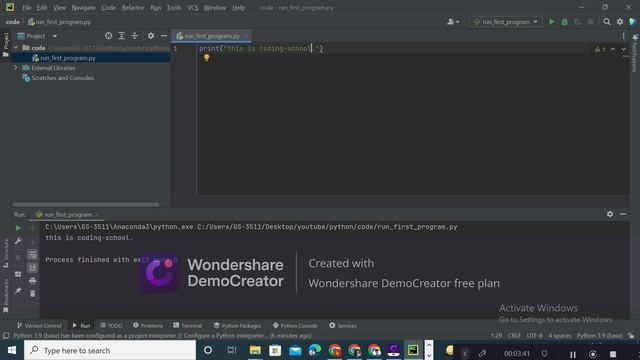Click Python 3.9 (base) interpreter widget

point(599,336)
